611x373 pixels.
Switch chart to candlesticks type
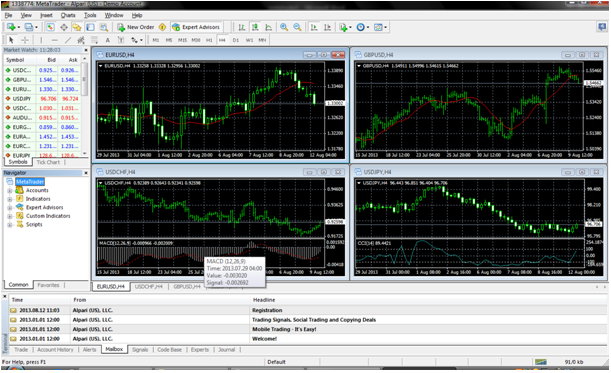click(255, 27)
